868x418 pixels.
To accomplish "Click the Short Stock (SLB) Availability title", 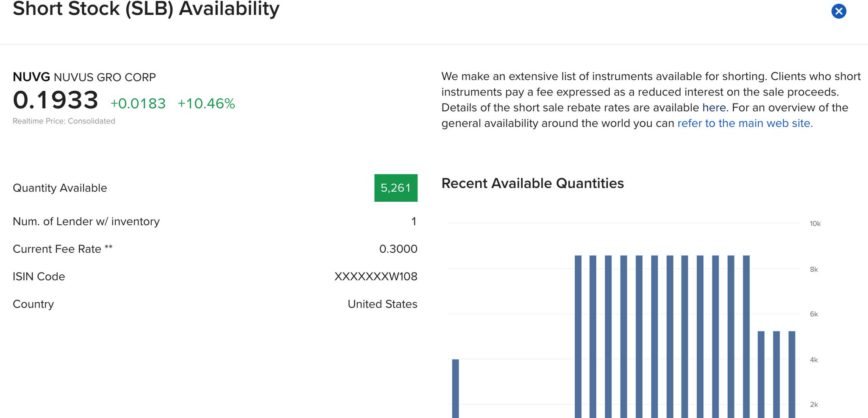I will point(146,8).
